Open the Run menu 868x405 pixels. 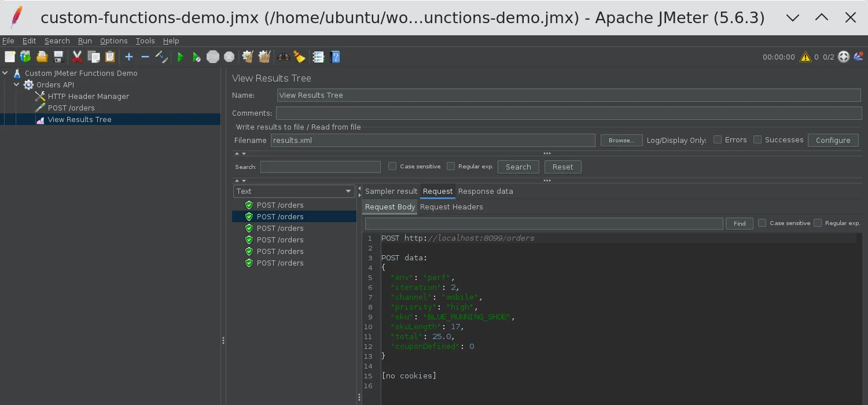[85, 41]
